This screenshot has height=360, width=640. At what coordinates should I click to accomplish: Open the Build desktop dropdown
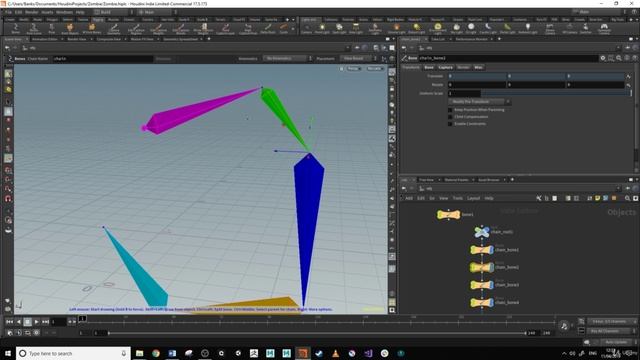(x=113, y=12)
